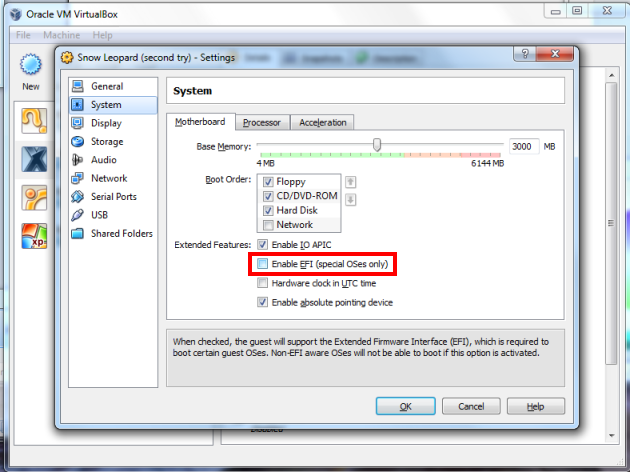630x472 pixels.
Task: Click the OK button
Action: pos(405,407)
